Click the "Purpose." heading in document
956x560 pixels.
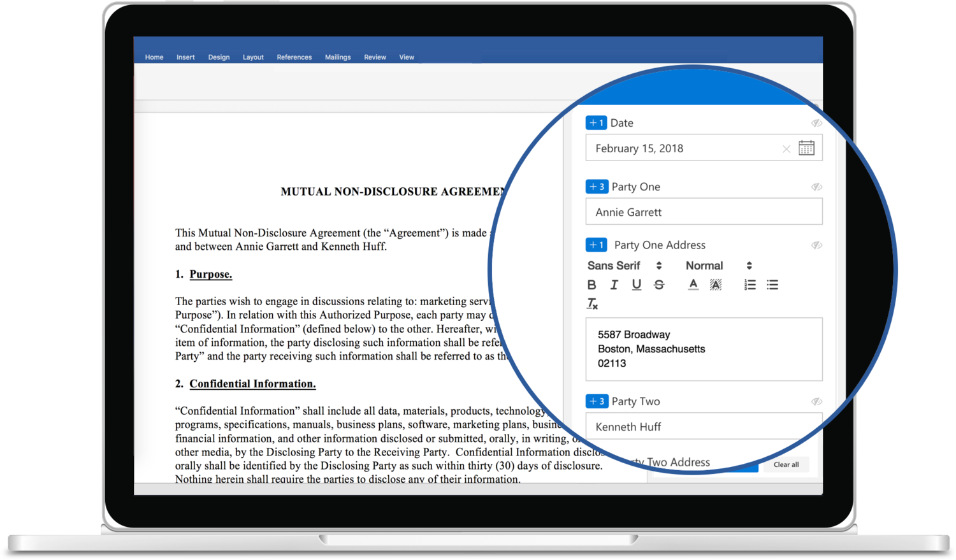pos(211,275)
